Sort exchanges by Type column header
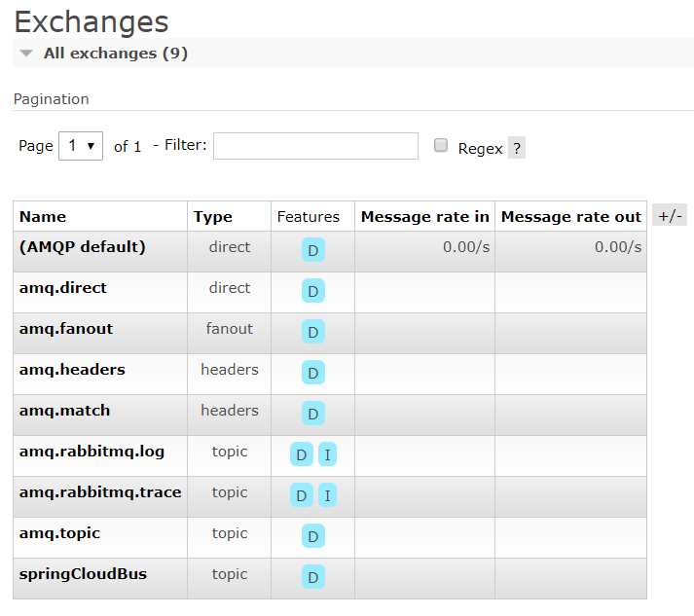The height and width of the screenshot is (616, 694). tap(213, 217)
